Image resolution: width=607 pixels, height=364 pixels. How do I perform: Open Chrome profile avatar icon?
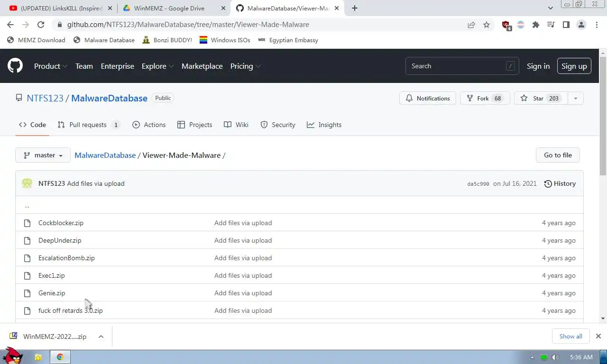click(581, 25)
